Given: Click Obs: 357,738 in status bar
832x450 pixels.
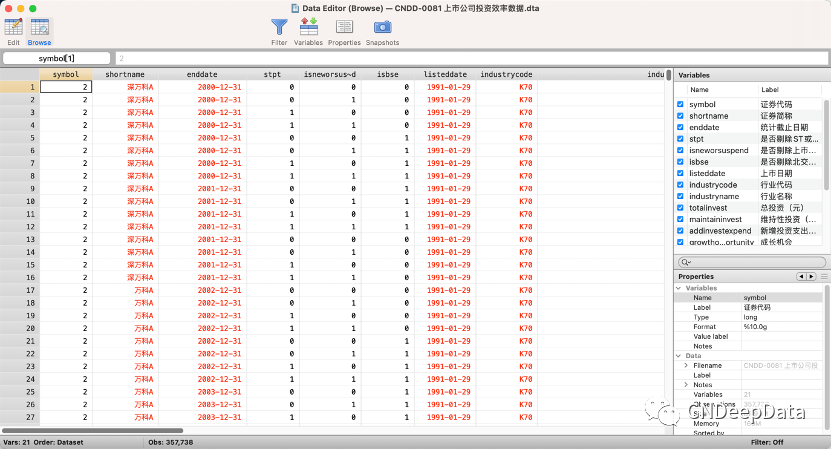Looking at the screenshot, I should click(170, 443).
